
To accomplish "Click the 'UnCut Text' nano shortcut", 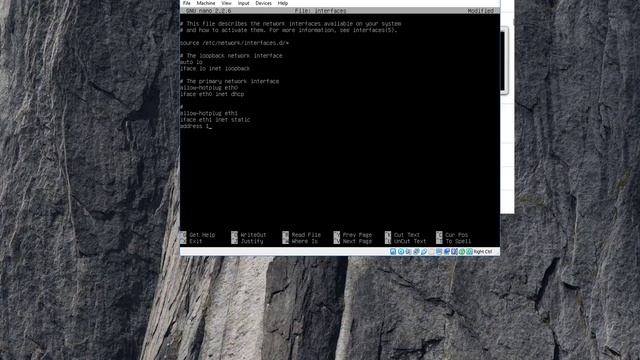I will 406,241.
